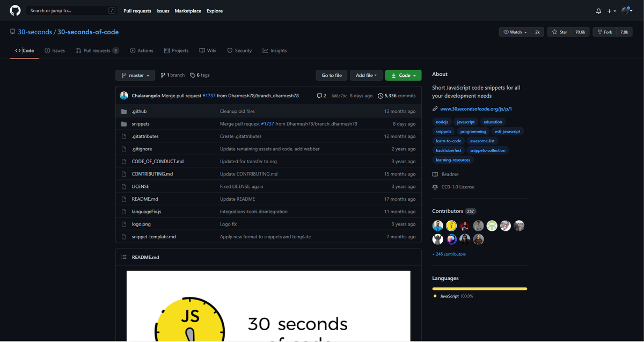The image size is (644, 342).
Task: Open the Readme link in About
Action: point(445,174)
